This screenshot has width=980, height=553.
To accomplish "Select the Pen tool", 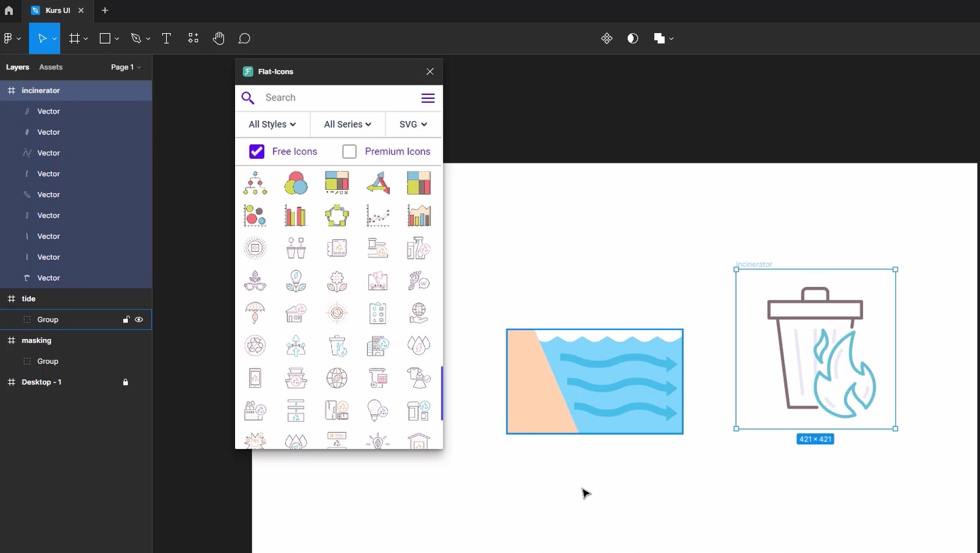I will click(136, 39).
